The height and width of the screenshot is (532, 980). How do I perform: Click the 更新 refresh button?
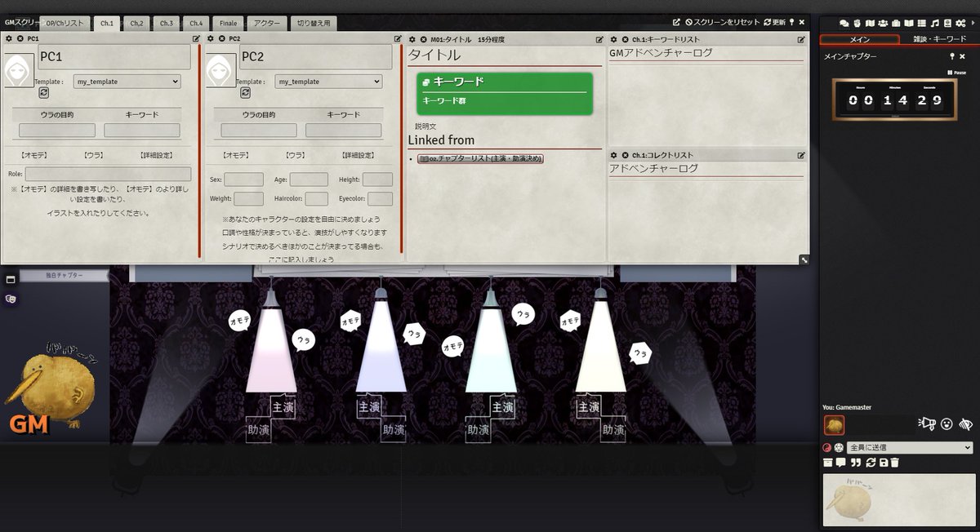[x=774, y=22]
